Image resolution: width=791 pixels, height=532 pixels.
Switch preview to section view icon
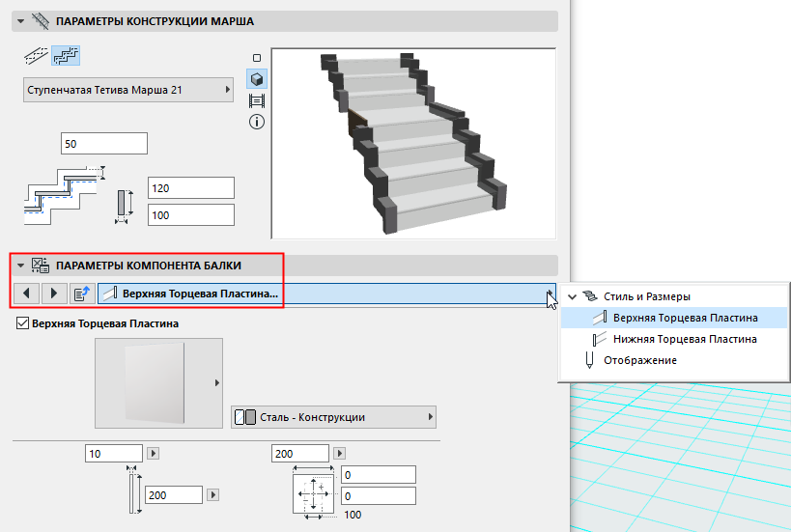tap(257, 101)
